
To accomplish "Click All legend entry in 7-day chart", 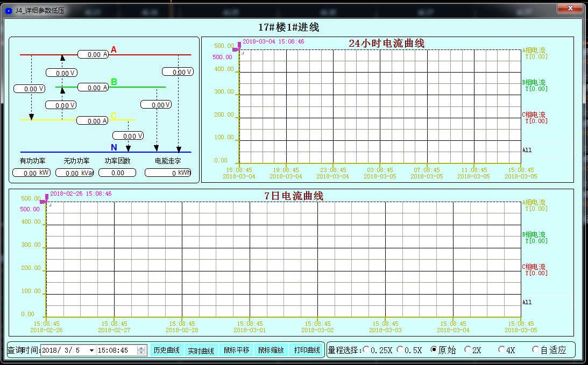I will tap(527, 302).
